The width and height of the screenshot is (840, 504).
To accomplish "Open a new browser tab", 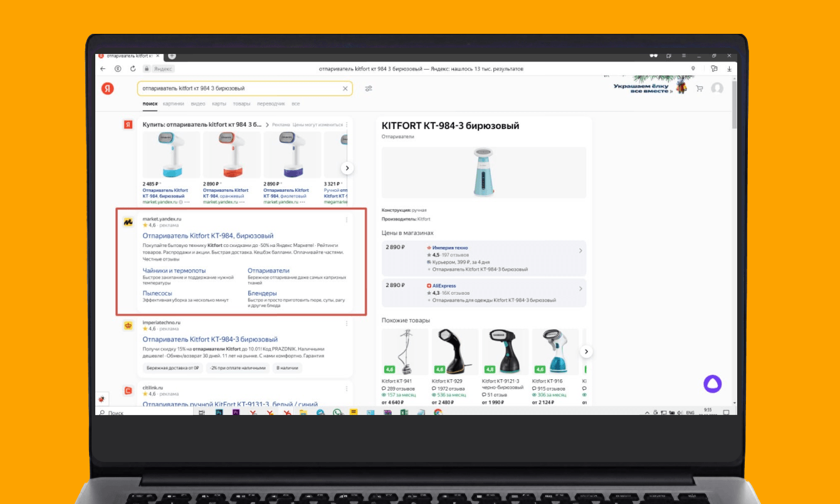I will point(172,56).
